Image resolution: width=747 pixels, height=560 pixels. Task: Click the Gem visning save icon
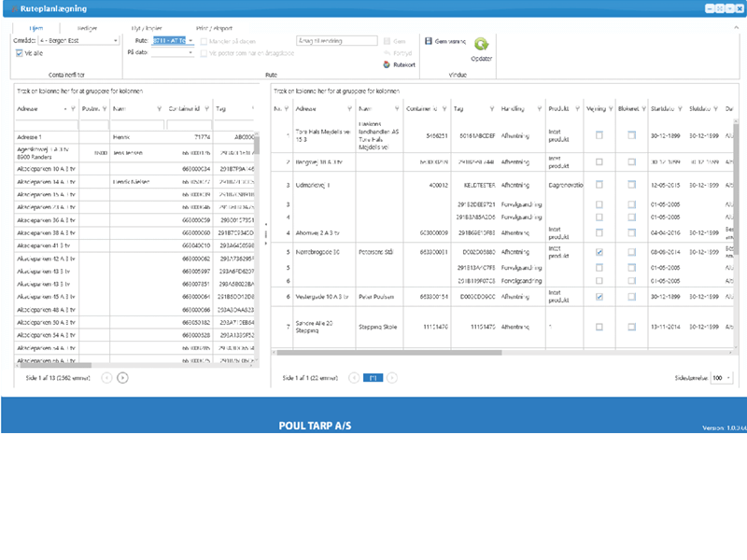click(x=429, y=41)
